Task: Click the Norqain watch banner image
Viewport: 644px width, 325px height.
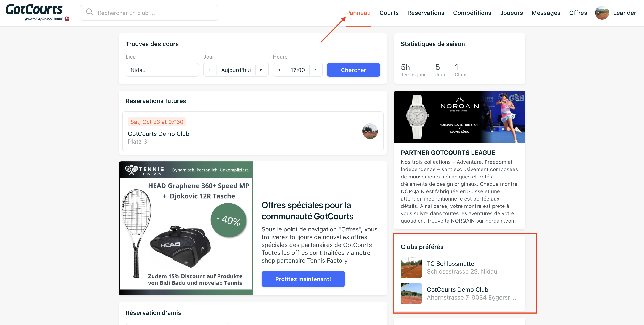Action: click(x=459, y=117)
